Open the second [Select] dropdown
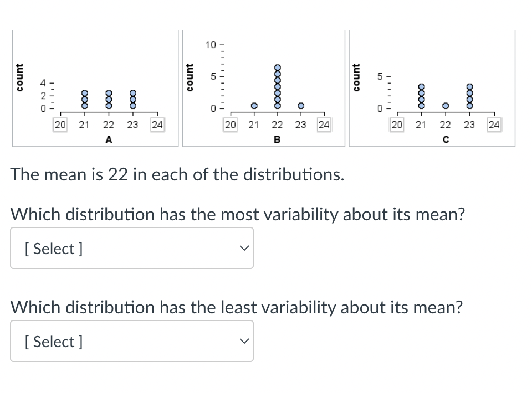Screen dimensions: 532x393 (x=132, y=341)
